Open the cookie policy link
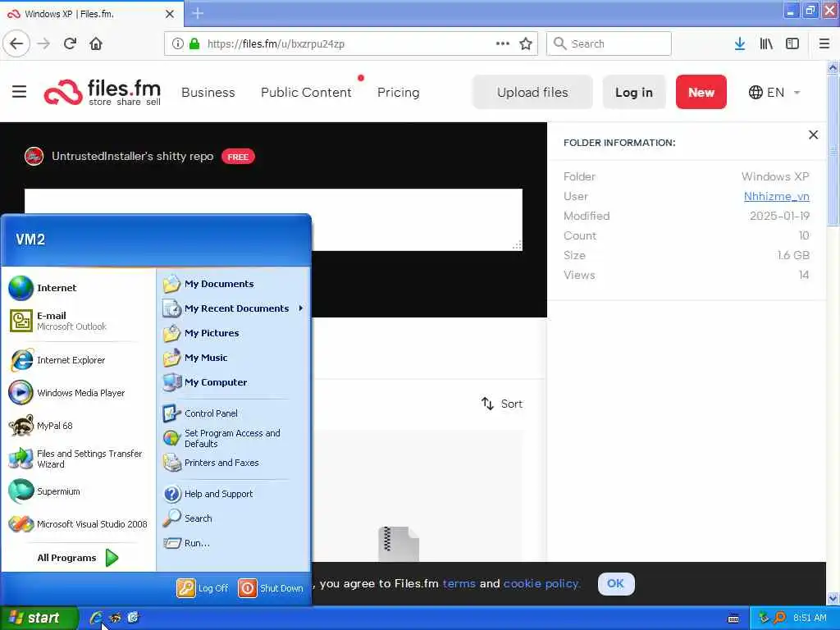The image size is (840, 630). tap(541, 583)
